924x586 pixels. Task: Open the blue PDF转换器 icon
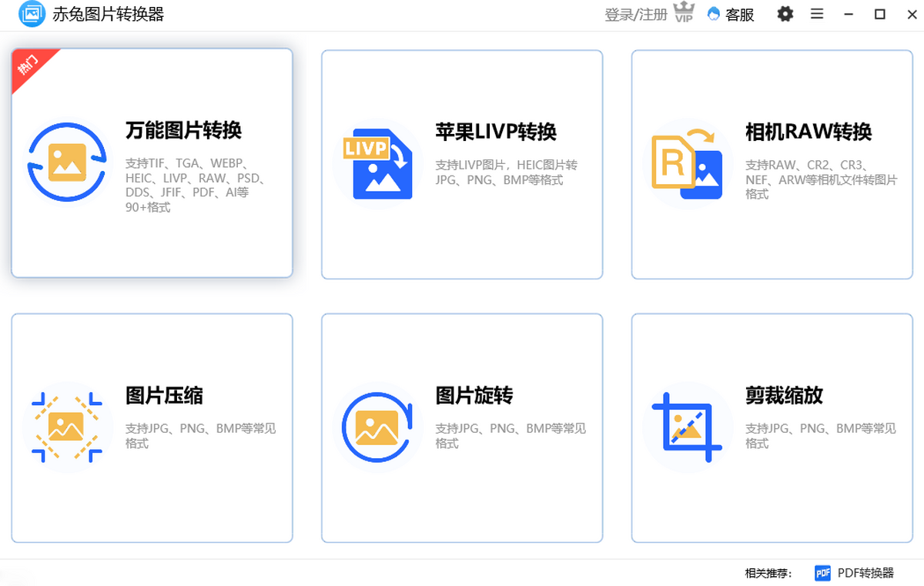coord(822,573)
